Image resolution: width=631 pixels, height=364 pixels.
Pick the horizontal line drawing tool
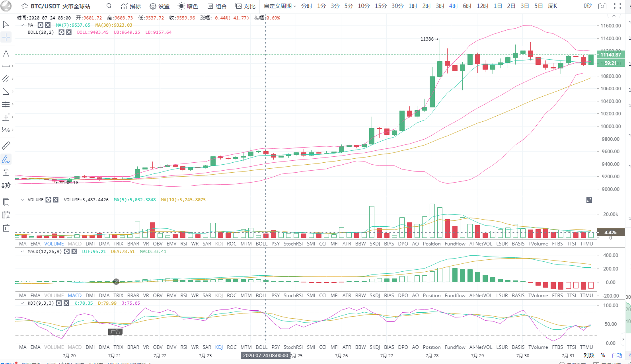pyautogui.click(x=6, y=66)
